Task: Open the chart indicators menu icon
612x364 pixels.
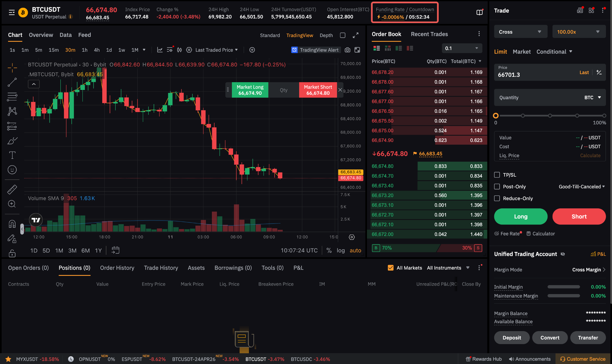Action: click(x=160, y=50)
